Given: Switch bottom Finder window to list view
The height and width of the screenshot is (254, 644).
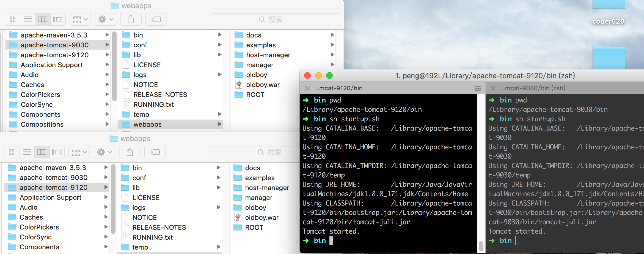Looking at the screenshot, I should [x=27, y=152].
